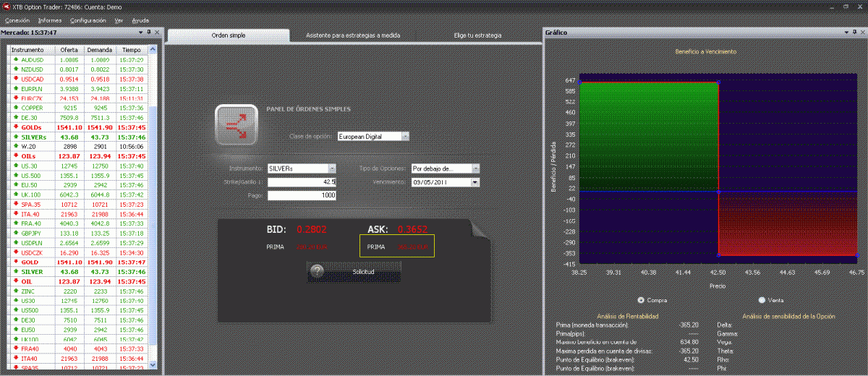
Task: Click the market list scrollbar up arrow
Action: click(x=153, y=50)
